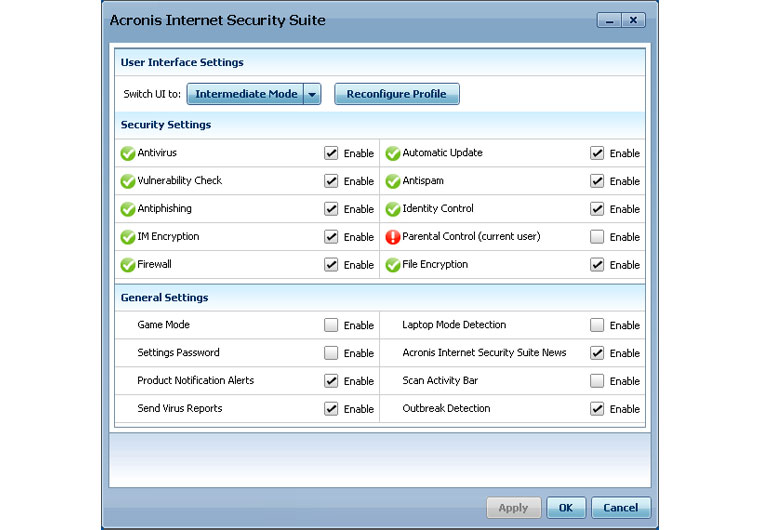Image resolution: width=760 pixels, height=530 pixels.
Task: Uncheck the File Encryption Enable checkbox
Action: [597, 265]
